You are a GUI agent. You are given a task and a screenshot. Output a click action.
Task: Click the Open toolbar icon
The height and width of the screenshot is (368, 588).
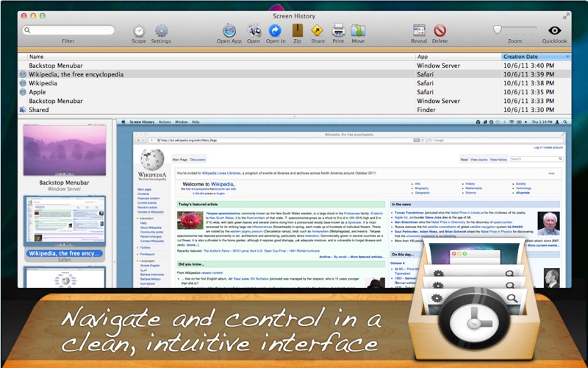[254, 30]
